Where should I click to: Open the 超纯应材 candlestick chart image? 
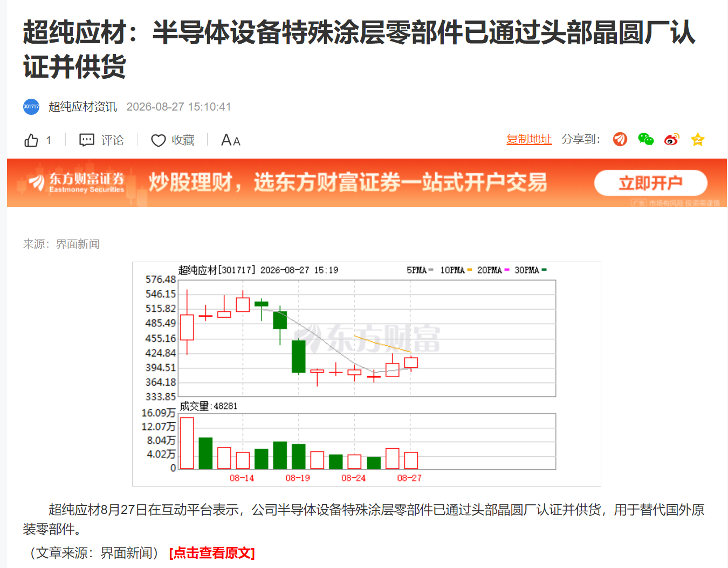(x=367, y=374)
